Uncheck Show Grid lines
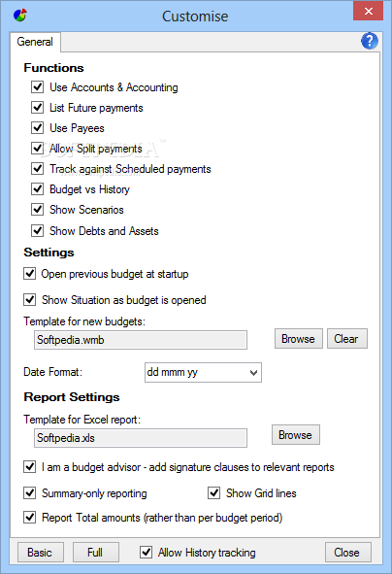The height and width of the screenshot is (574, 392). (x=213, y=493)
